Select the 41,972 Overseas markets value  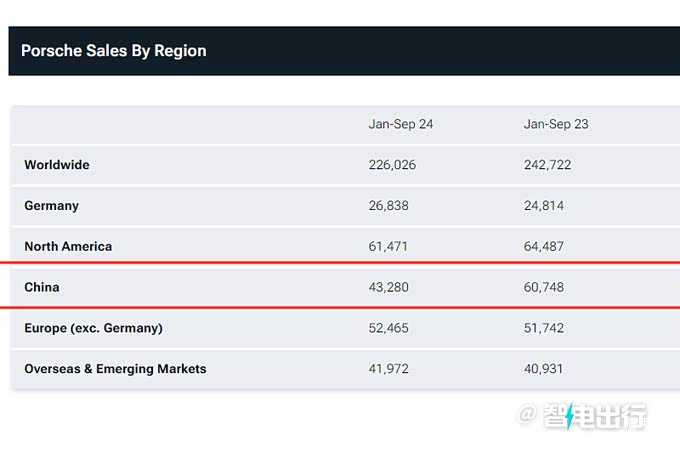click(x=388, y=369)
